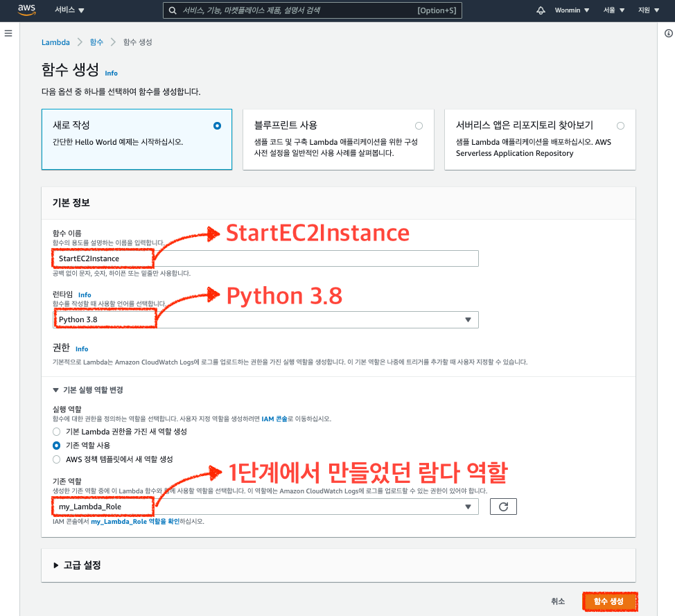Open the hamburger side navigation menu

coord(8,33)
